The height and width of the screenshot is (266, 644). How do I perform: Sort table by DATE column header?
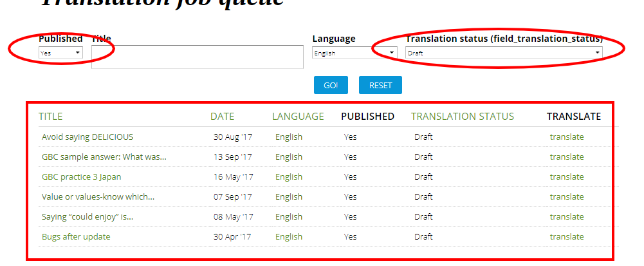(x=222, y=117)
